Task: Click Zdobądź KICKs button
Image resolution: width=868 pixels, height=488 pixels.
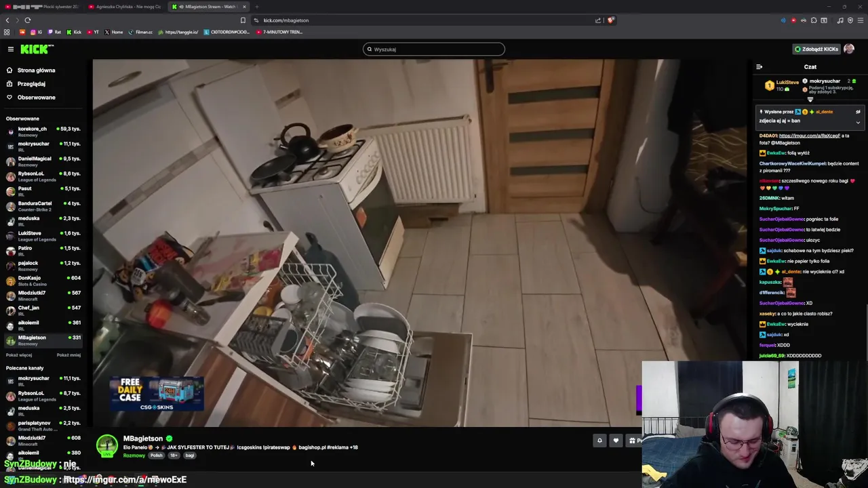Action: [816, 49]
